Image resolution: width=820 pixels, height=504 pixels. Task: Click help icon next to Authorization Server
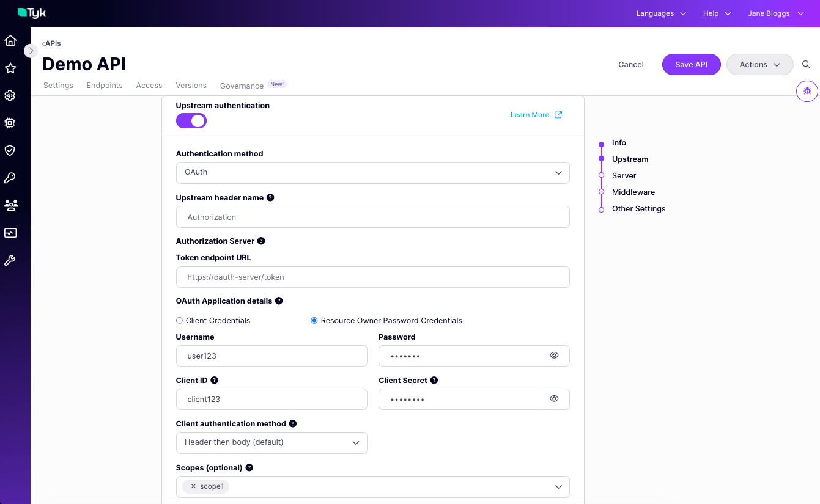pyautogui.click(x=261, y=241)
